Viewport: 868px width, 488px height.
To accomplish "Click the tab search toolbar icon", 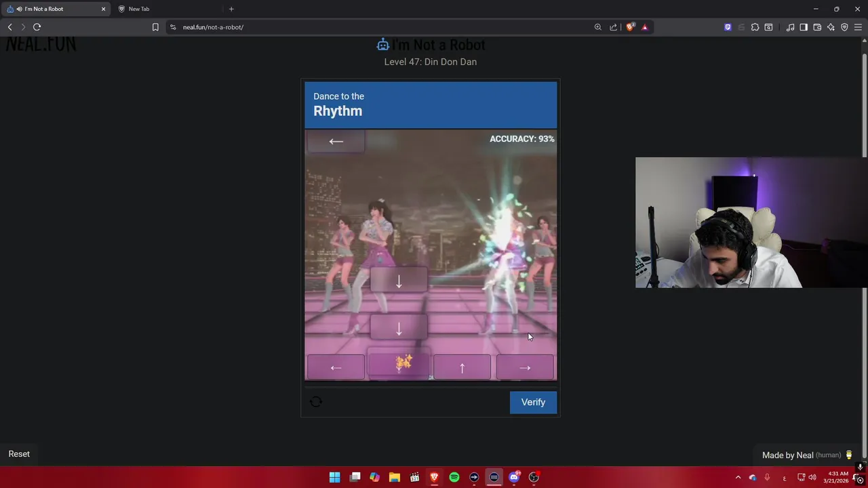I will [768, 27].
